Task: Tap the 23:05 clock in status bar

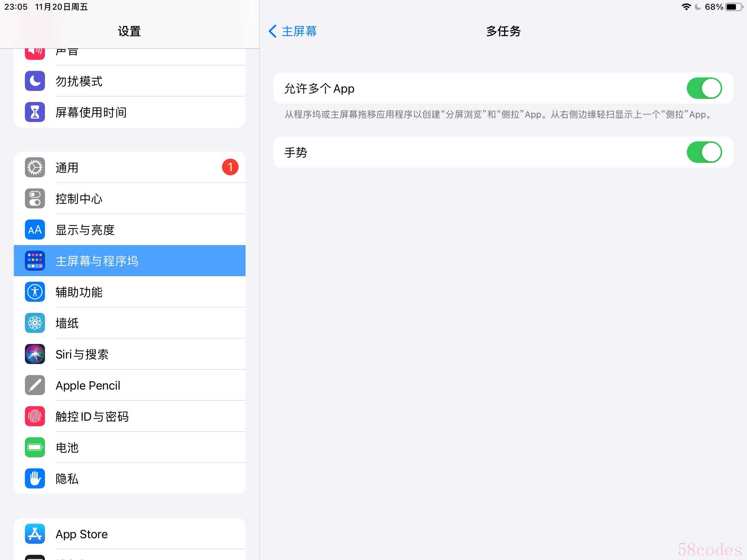Action: tap(16, 7)
